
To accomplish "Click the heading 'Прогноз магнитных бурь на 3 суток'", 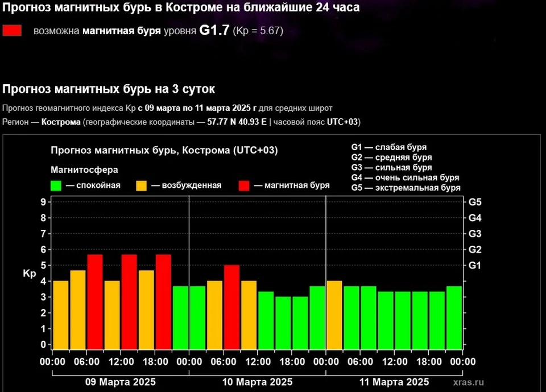I will pos(109,89).
